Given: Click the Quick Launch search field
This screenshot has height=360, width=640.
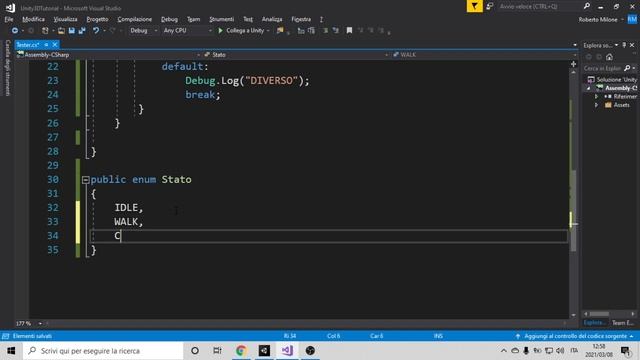Looking at the screenshot, I should point(539,6).
